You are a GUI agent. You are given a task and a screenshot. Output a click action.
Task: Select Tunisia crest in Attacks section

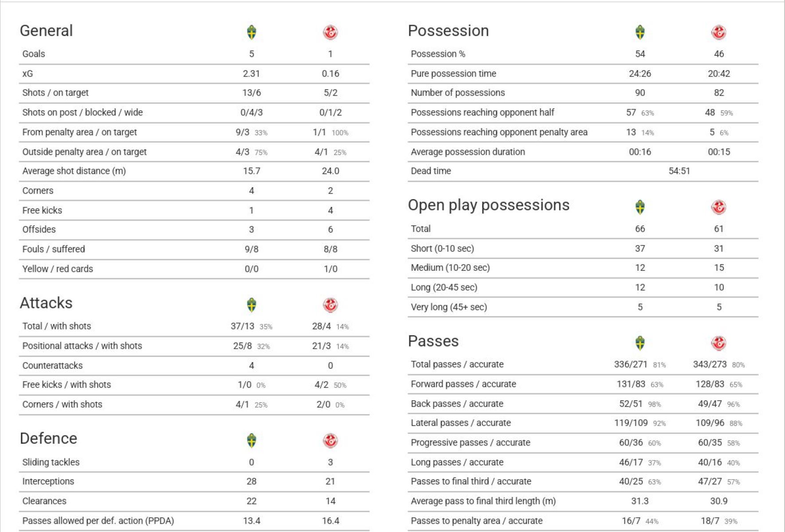[330, 305]
